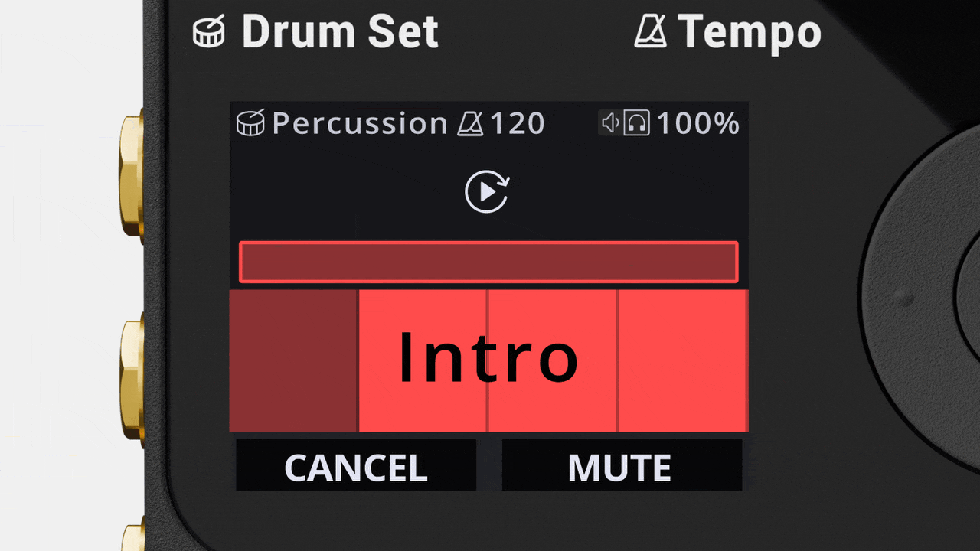Click the Intro section label
Viewport: 980px width, 551px height.
click(x=488, y=358)
